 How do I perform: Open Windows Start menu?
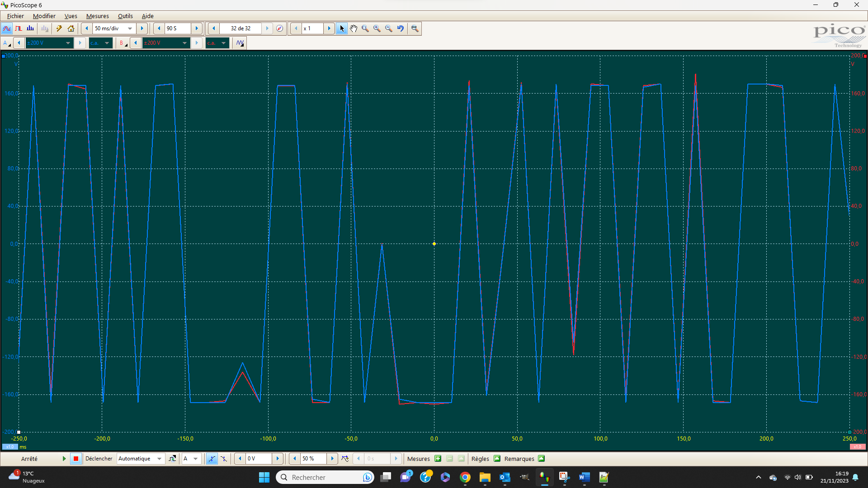(x=264, y=477)
